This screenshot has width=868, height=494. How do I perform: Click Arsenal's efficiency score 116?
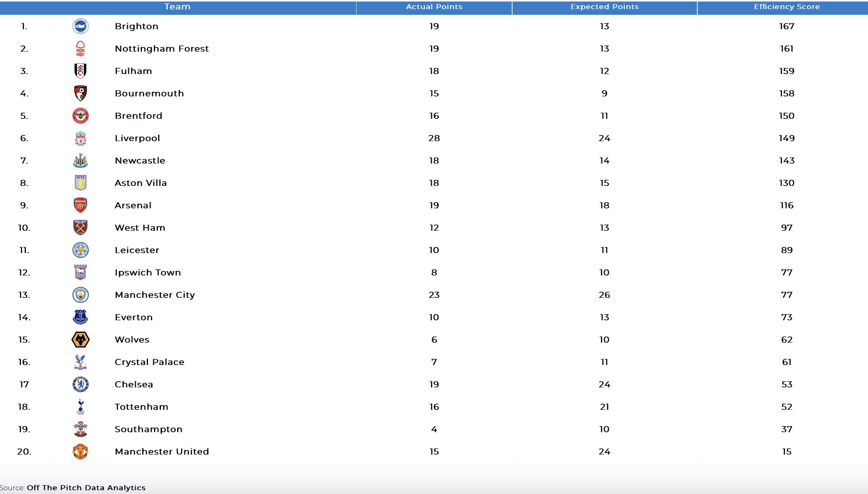787,205
